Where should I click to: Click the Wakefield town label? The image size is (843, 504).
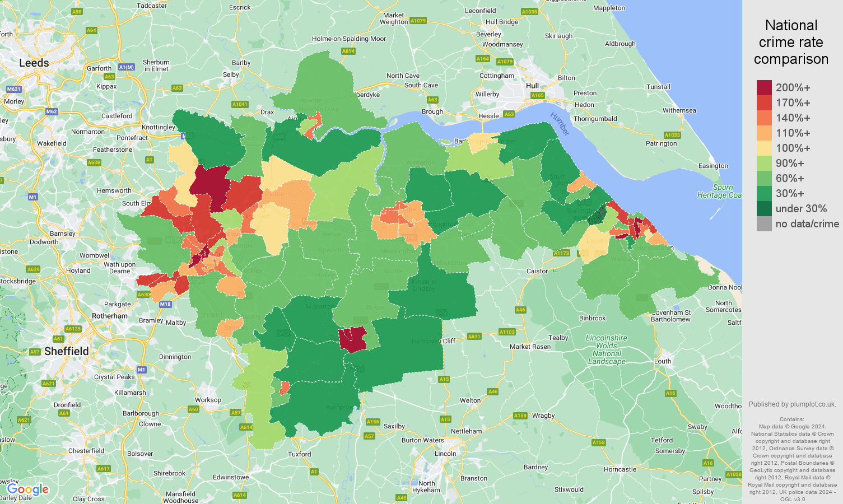(52, 143)
